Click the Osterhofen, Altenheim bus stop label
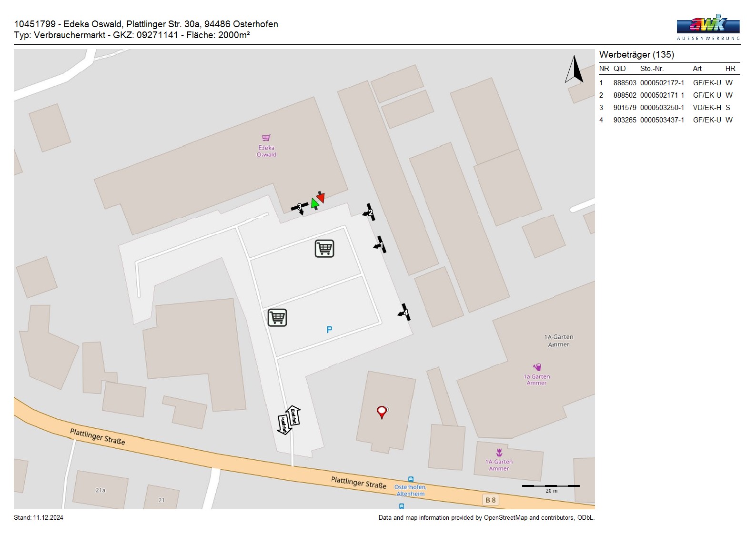Image resolution: width=756 pixels, height=535 pixels. coord(410,490)
